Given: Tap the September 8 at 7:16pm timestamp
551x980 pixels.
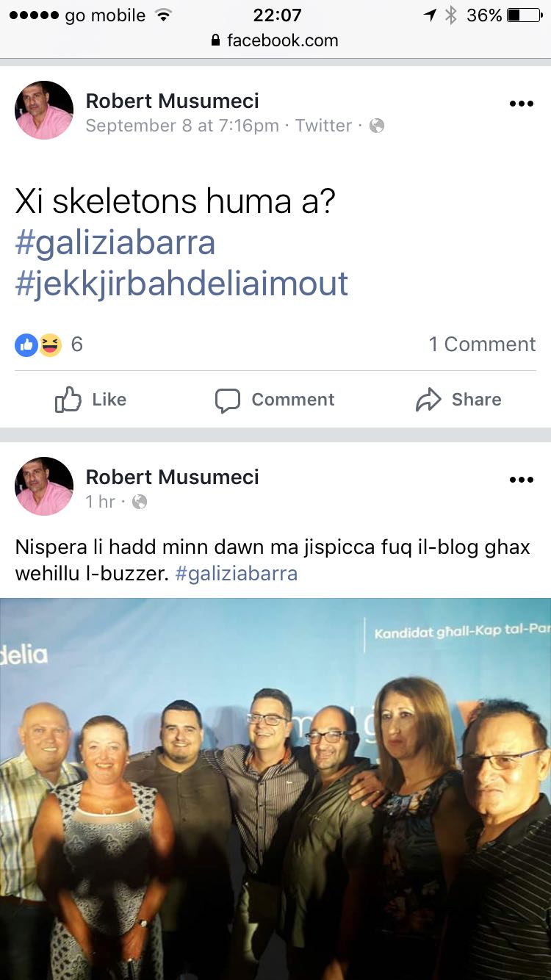Looking at the screenshot, I should 182,126.
